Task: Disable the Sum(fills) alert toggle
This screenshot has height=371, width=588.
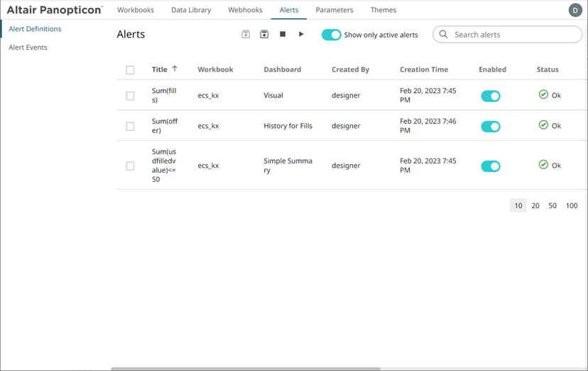Action: pyautogui.click(x=490, y=96)
